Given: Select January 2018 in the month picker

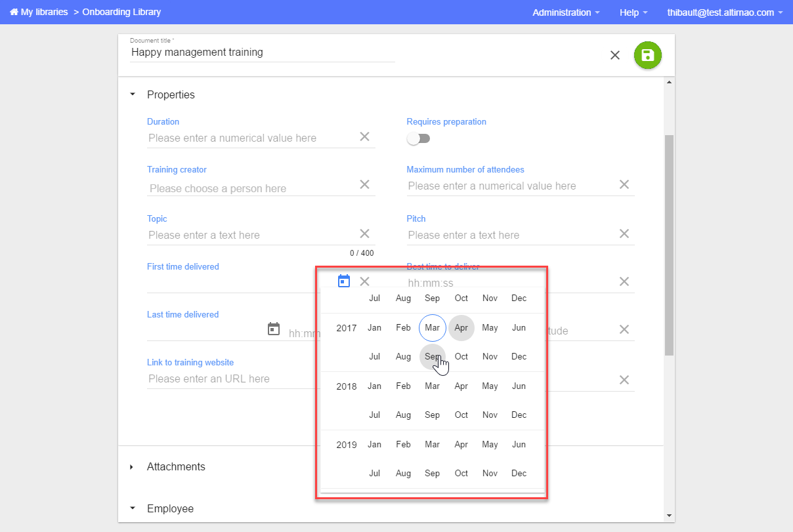Looking at the screenshot, I should tap(375, 386).
